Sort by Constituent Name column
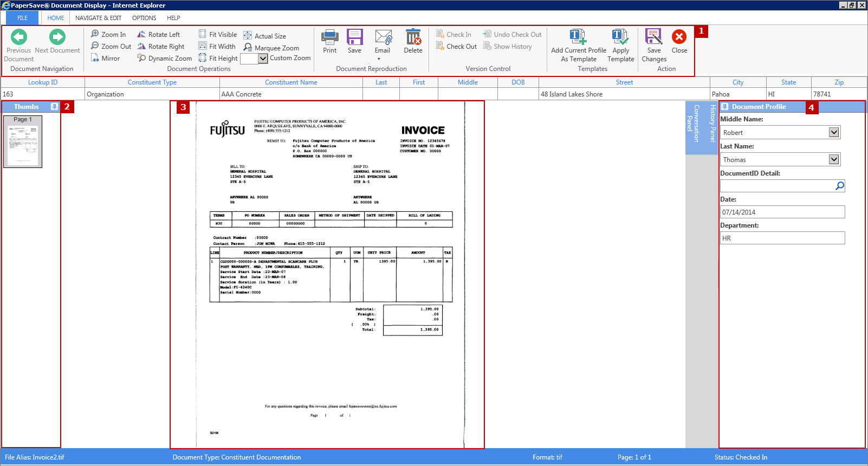This screenshot has width=868, height=466. pos(291,82)
